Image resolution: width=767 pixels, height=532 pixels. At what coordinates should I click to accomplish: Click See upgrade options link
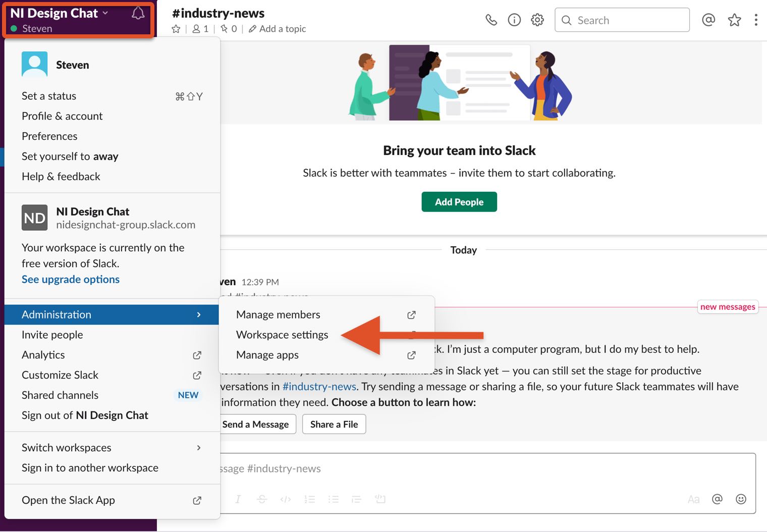[x=71, y=279]
